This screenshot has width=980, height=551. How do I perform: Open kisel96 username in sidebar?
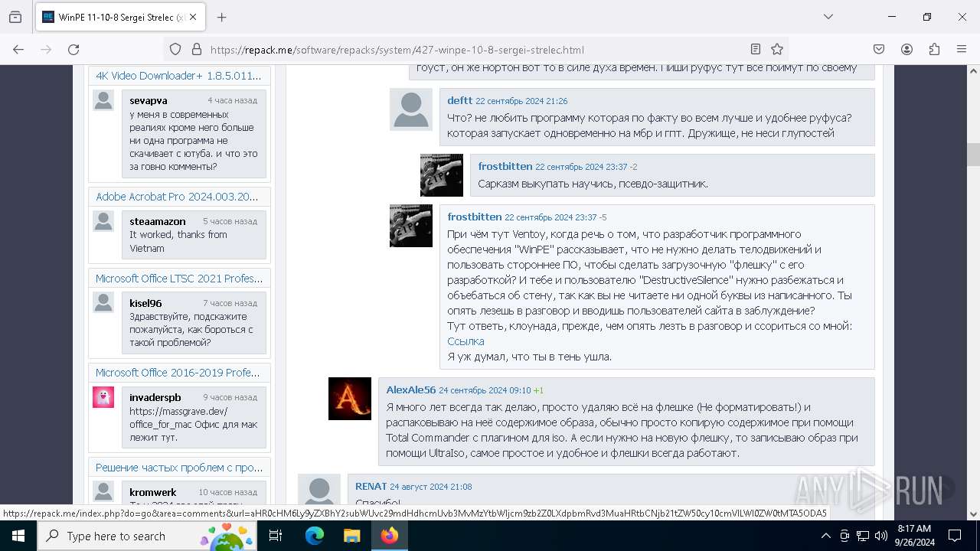pos(145,303)
